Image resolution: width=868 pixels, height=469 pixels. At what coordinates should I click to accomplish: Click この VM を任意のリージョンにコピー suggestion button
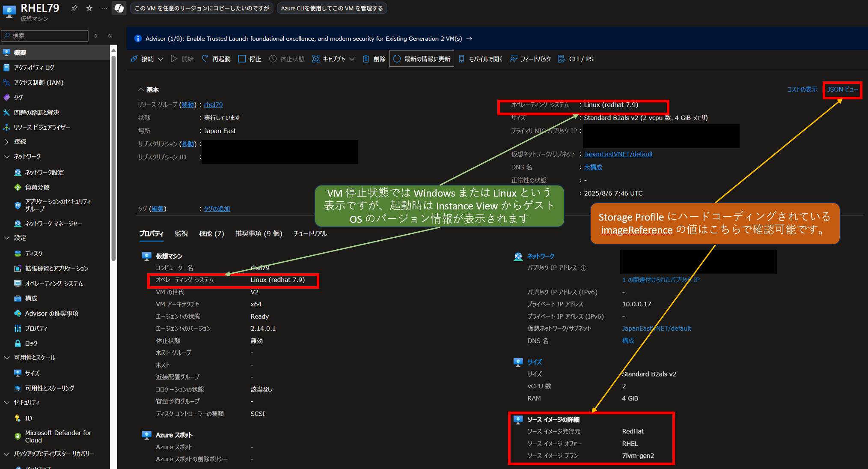point(202,8)
